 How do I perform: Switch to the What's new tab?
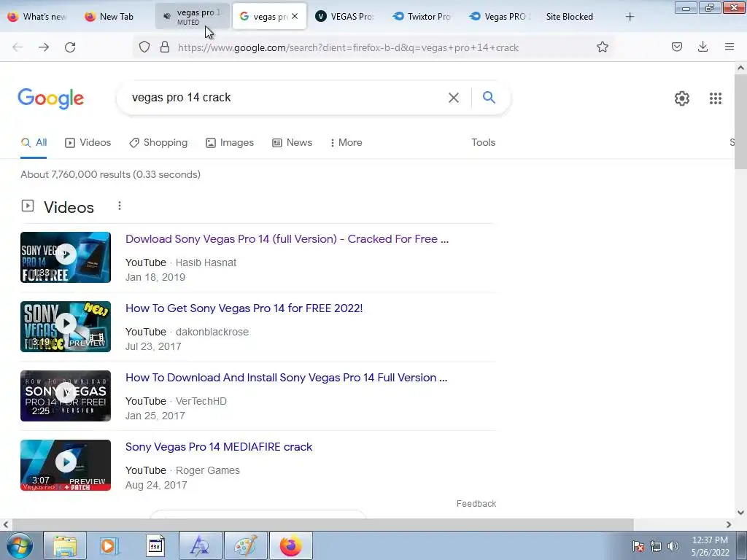[37, 16]
